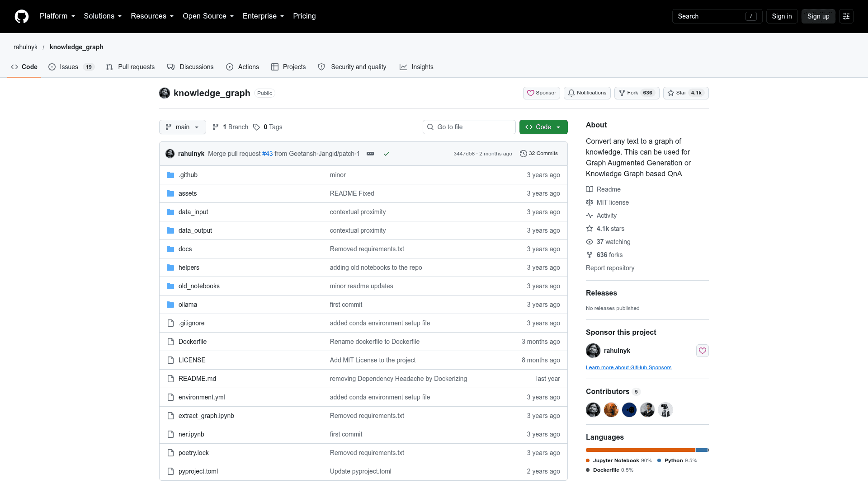Focus the Go to file field
The width and height of the screenshot is (868, 488).
pyautogui.click(x=469, y=127)
